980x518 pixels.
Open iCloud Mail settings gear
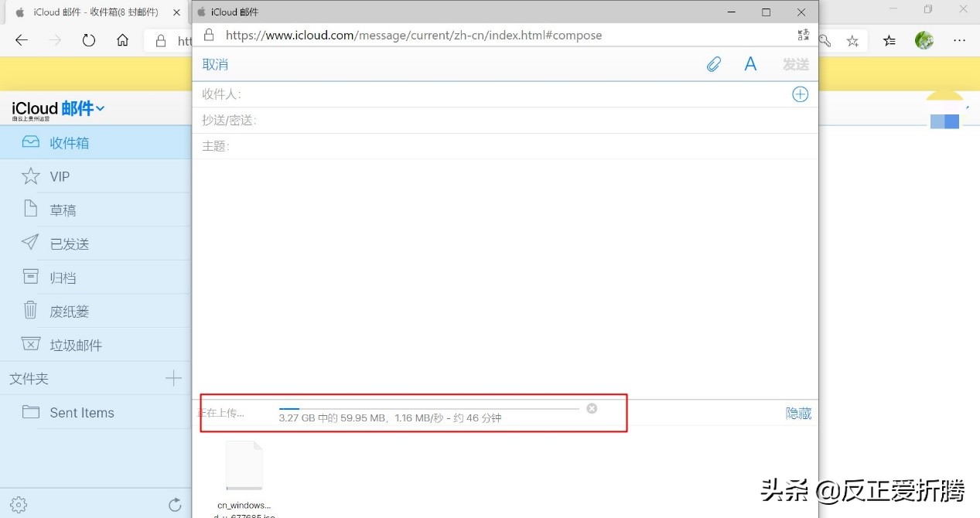tap(18, 503)
